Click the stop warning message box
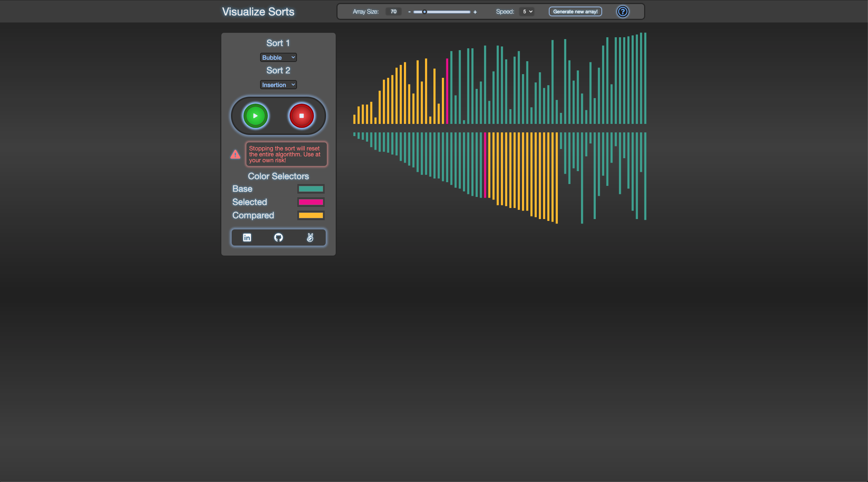The width and height of the screenshot is (868, 482). click(286, 154)
